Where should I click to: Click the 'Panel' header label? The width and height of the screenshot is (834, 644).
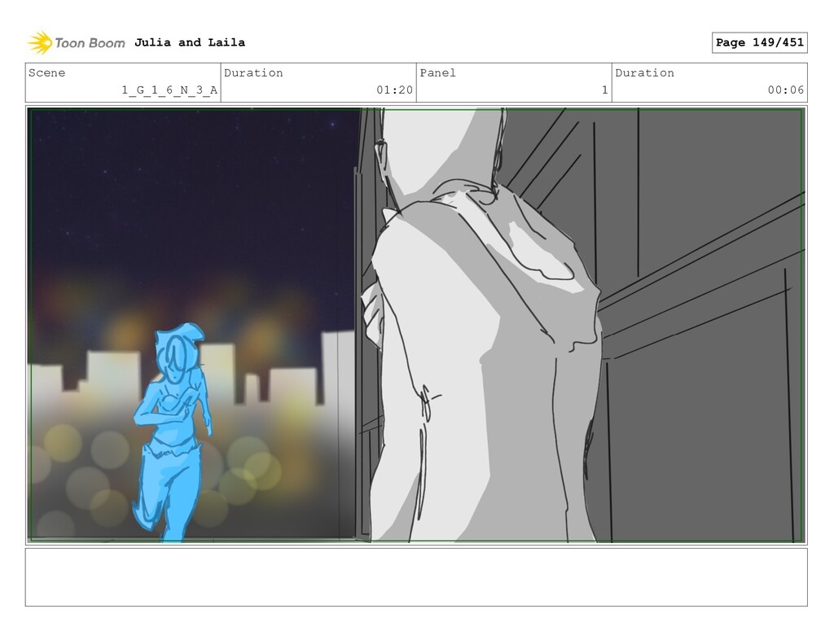coord(437,72)
